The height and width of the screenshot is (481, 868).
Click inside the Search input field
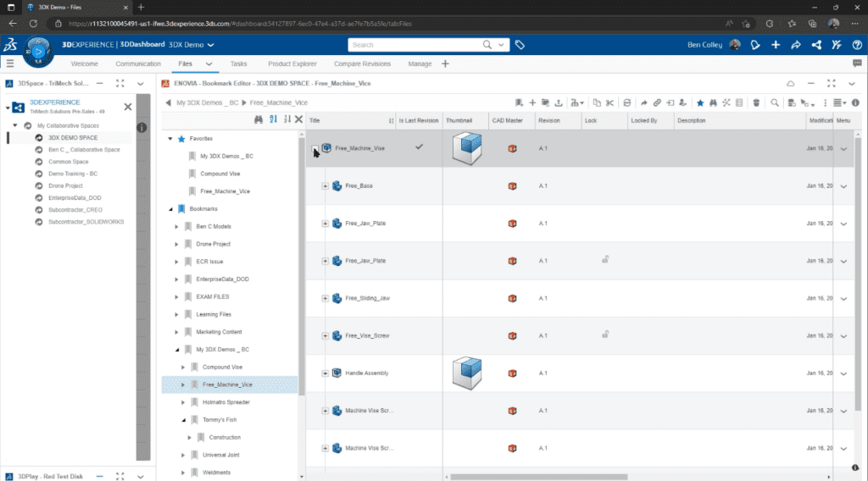click(415, 45)
